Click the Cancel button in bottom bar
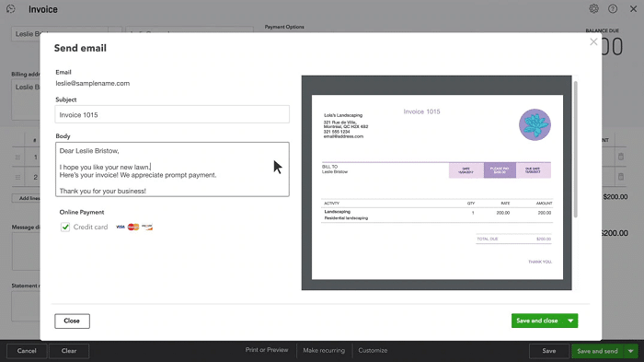 (27, 351)
